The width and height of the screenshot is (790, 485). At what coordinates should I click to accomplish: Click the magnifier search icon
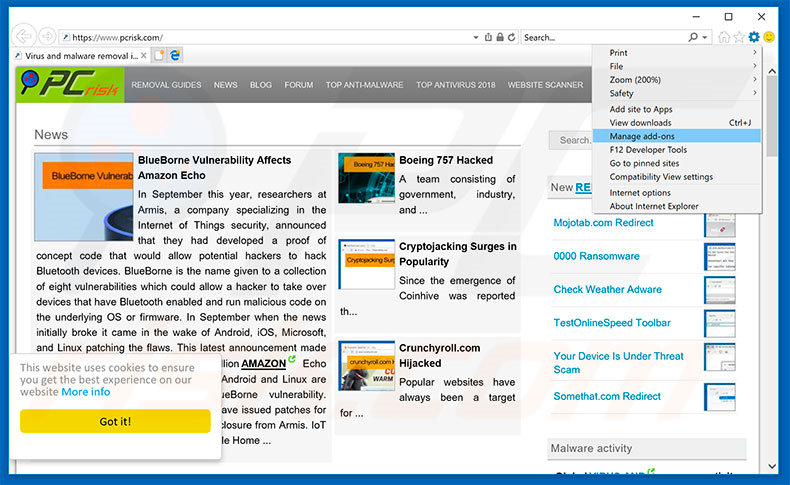tap(693, 37)
